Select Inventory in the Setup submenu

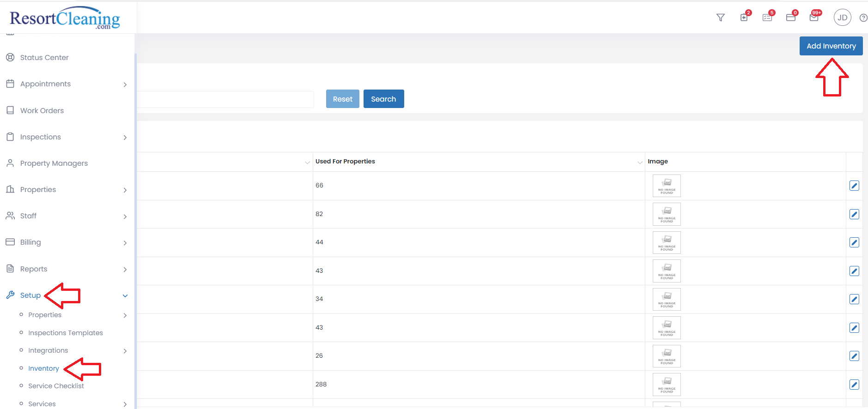43,368
